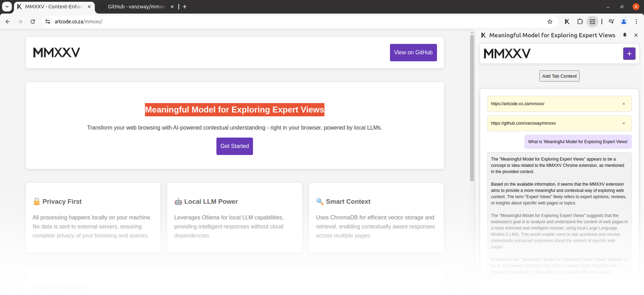Viewport: 644px width, 295px height.
Task: Restore the Chrome window size
Action: click(x=622, y=7)
